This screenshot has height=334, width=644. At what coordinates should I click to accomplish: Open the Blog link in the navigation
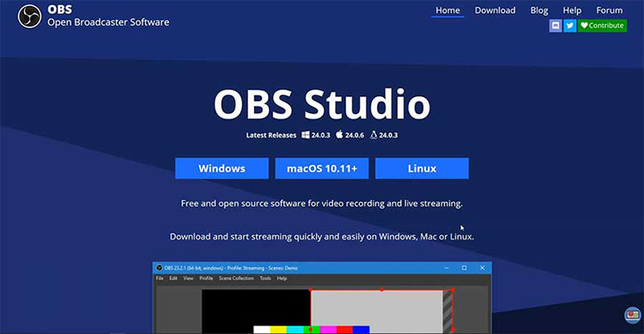539,10
